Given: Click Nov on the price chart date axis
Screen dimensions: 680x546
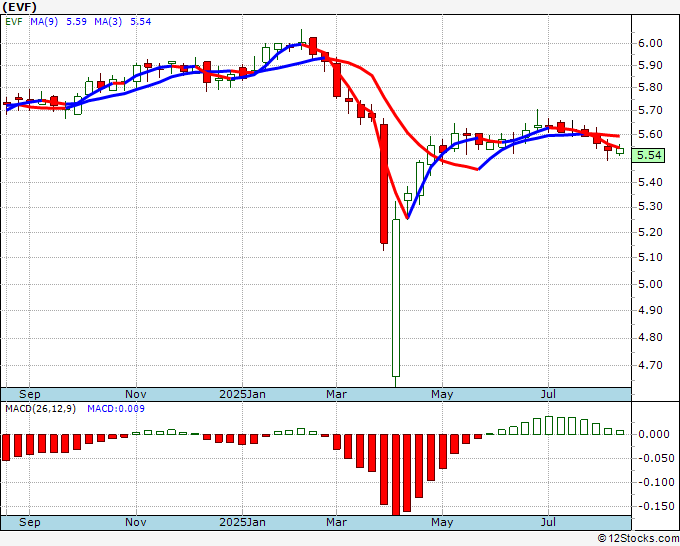Looking at the screenshot, I should coord(136,394).
